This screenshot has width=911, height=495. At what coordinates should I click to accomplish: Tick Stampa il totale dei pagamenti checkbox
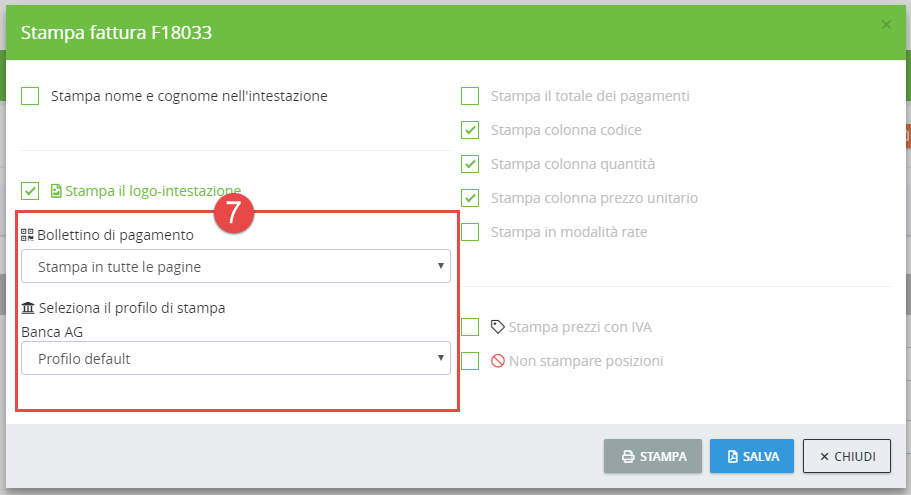(x=470, y=96)
